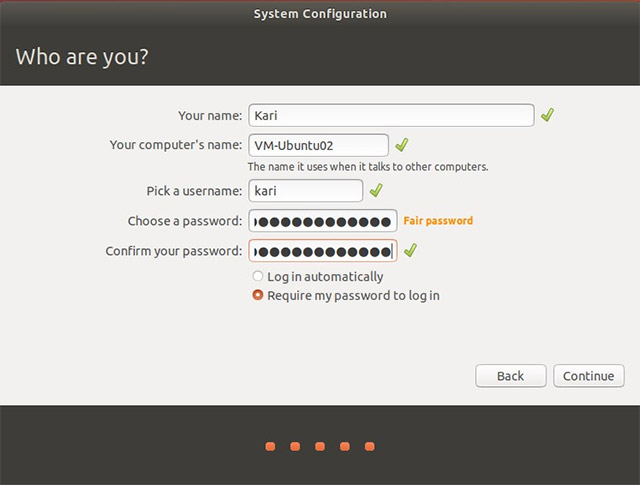Click the checkmark next to computer's name
This screenshot has width=640, height=485.
click(402, 145)
